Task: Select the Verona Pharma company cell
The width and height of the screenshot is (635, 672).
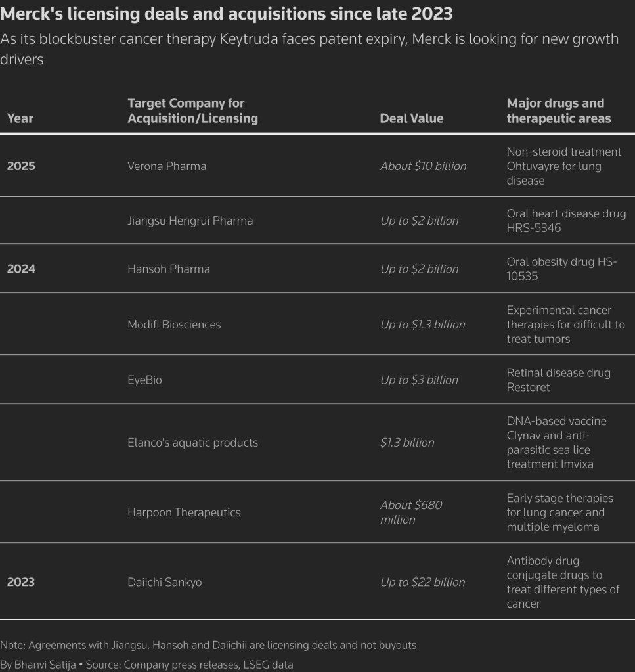Action: tap(167, 166)
